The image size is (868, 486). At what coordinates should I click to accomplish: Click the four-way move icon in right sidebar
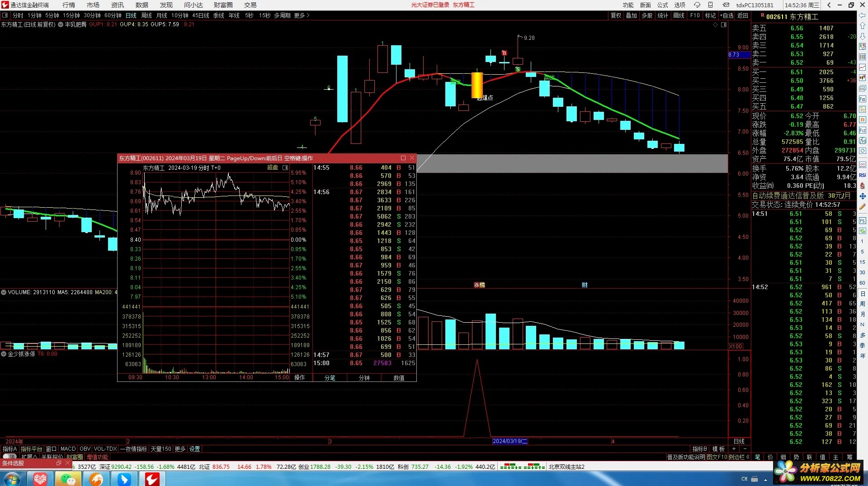coord(863,196)
